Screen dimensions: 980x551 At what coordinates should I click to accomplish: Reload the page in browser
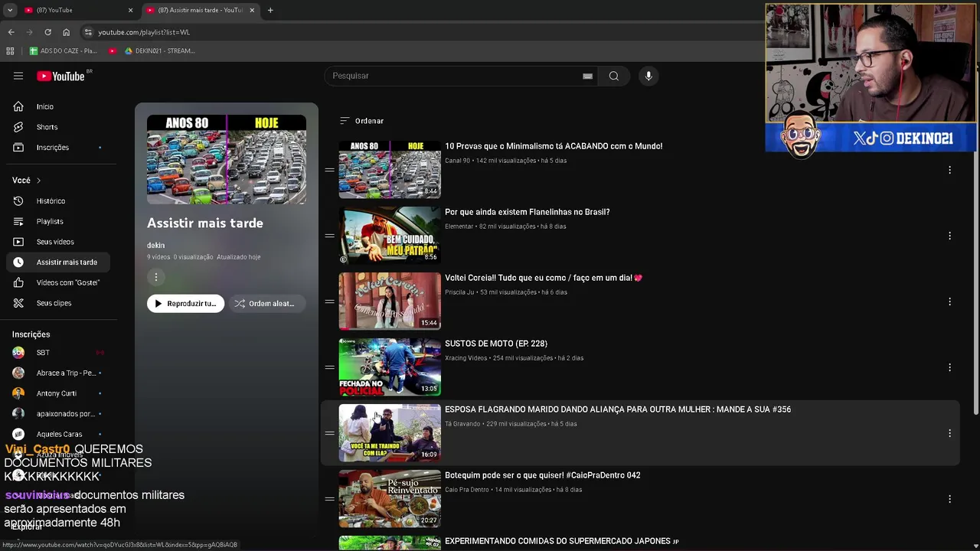point(47,32)
